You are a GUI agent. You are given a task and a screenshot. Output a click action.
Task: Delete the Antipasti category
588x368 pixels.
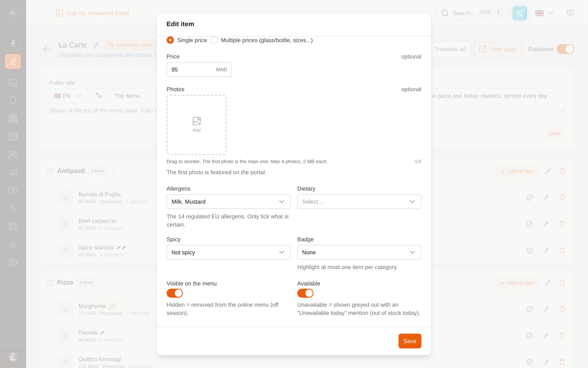(562, 171)
